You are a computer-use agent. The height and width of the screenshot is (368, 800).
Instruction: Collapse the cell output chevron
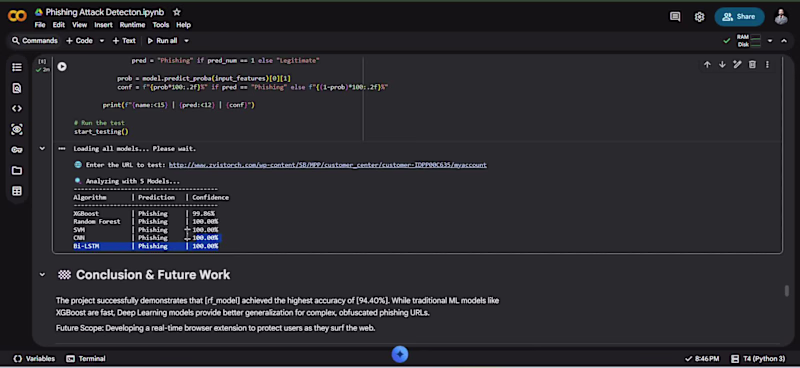click(42, 149)
